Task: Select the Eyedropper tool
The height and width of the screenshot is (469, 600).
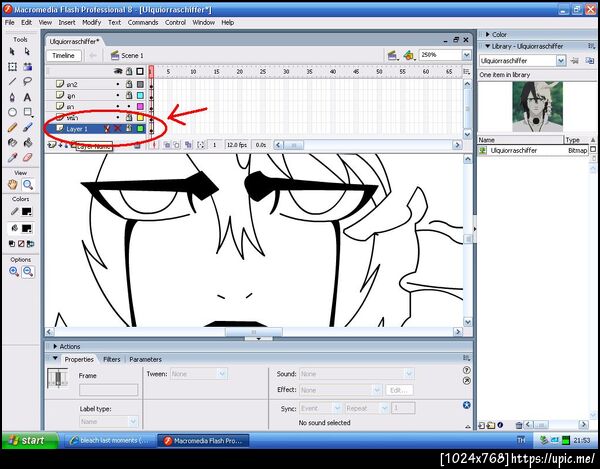Action: (12, 157)
